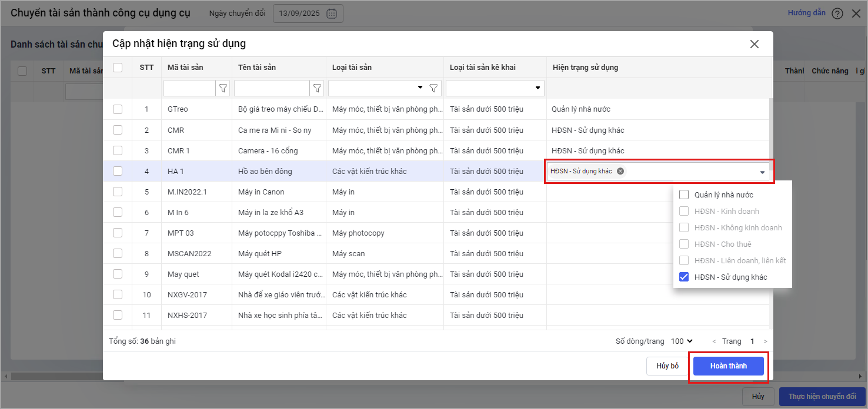Toggle select-all checkbox in table header
Image resolution: width=868 pixels, height=409 pixels.
click(x=118, y=68)
